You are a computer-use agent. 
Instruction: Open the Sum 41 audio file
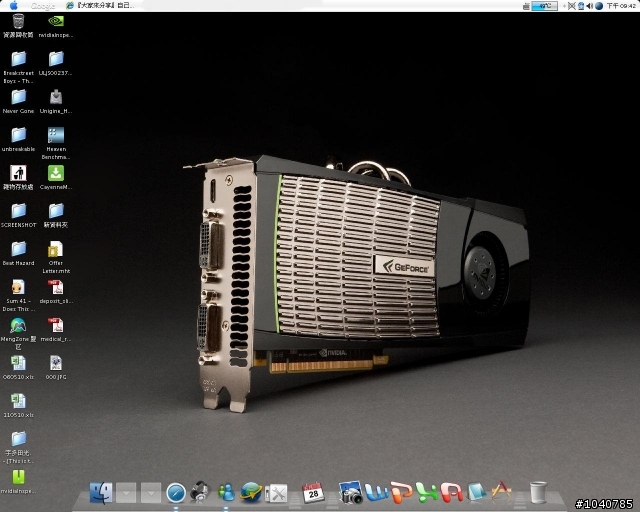pos(18,295)
